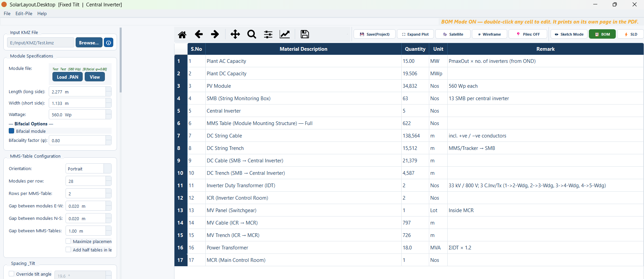Open the axes edit chart-line icon
This screenshot has width=644, height=279.
[285, 34]
